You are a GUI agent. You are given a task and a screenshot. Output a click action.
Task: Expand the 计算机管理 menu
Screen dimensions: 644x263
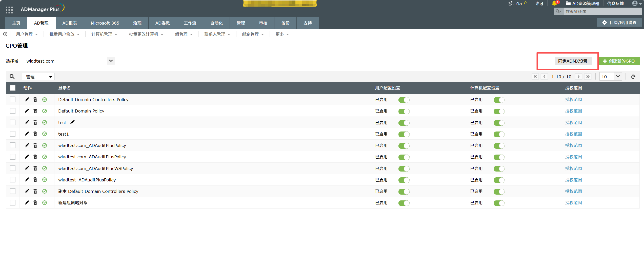[x=104, y=34]
